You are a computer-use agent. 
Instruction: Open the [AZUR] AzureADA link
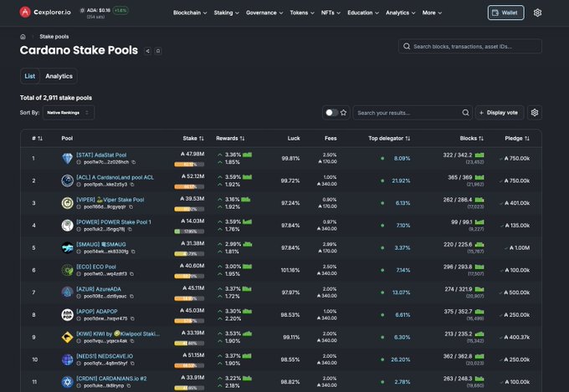coord(99,289)
